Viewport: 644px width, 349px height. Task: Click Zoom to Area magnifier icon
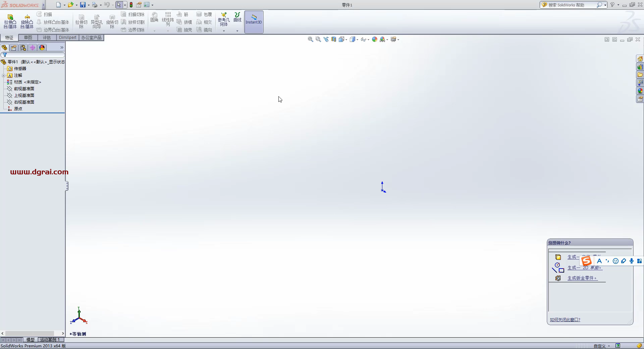click(318, 39)
